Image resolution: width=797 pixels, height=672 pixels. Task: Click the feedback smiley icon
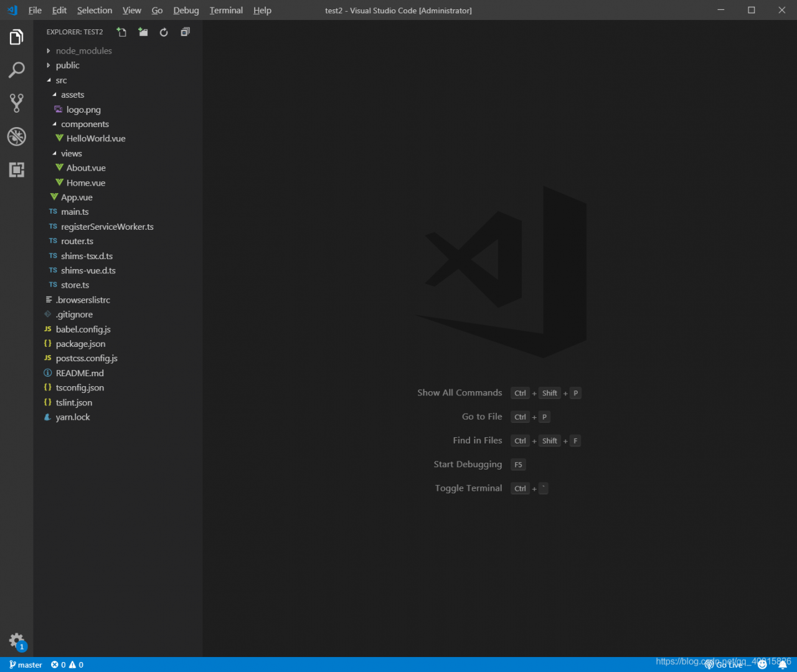(x=762, y=665)
